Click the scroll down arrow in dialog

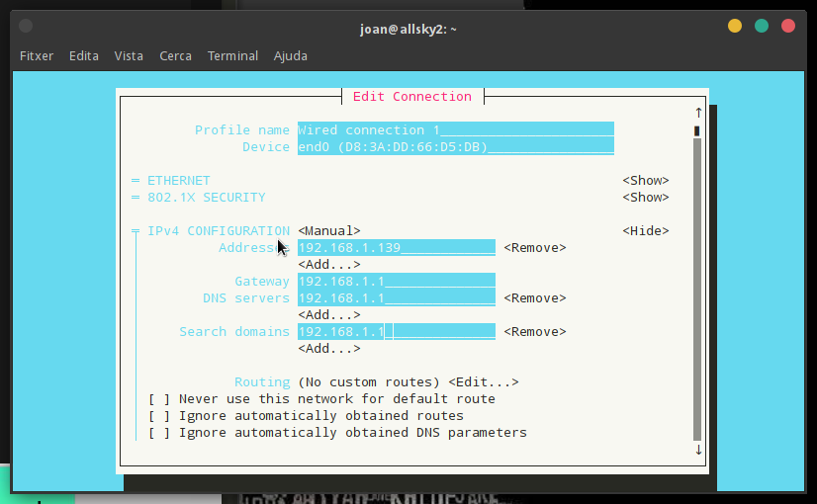tap(698, 450)
